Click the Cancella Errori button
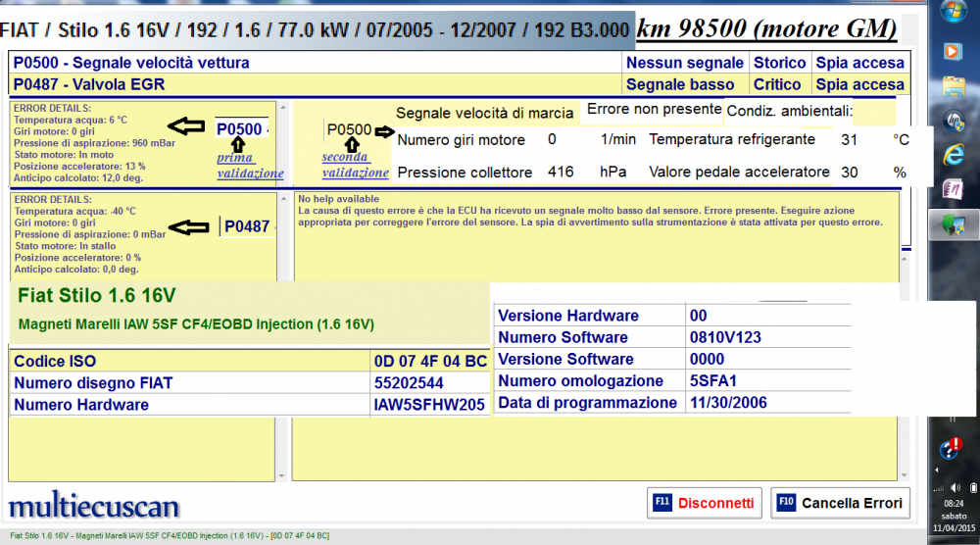 tap(840, 503)
